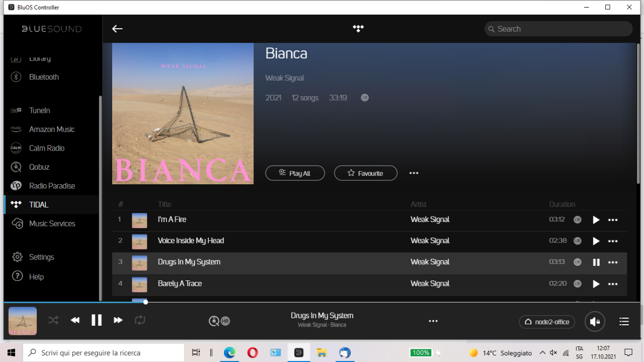644x362 pixels.
Task: Open Music Services
Action: pos(52,224)
